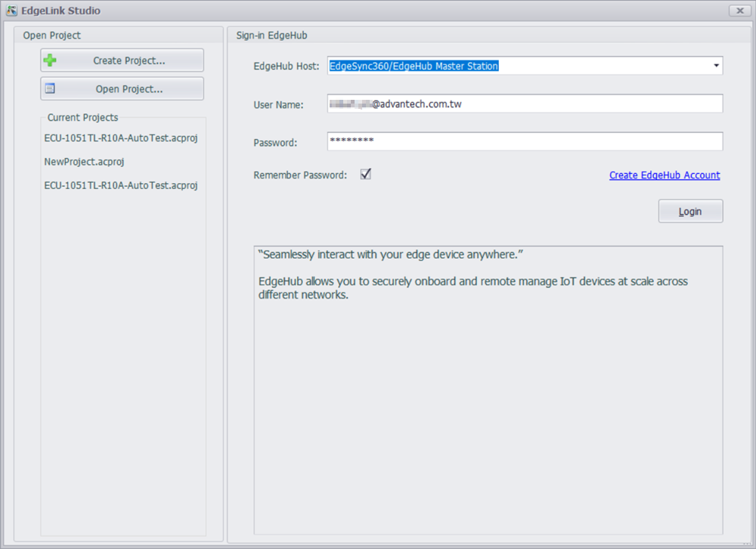The width and height of the screenshot is (756, 549).
Task: Click the document icon on Open Project
Action: (51, 88)
